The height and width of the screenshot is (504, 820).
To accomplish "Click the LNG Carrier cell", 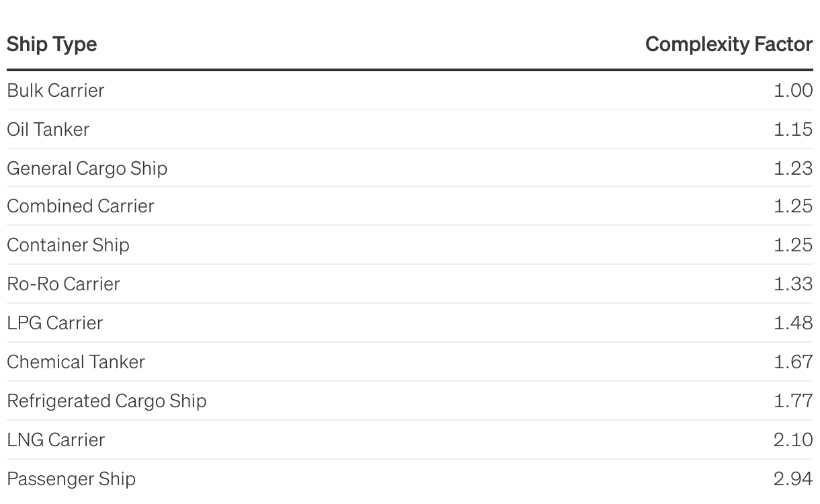I will coord(56,439).
